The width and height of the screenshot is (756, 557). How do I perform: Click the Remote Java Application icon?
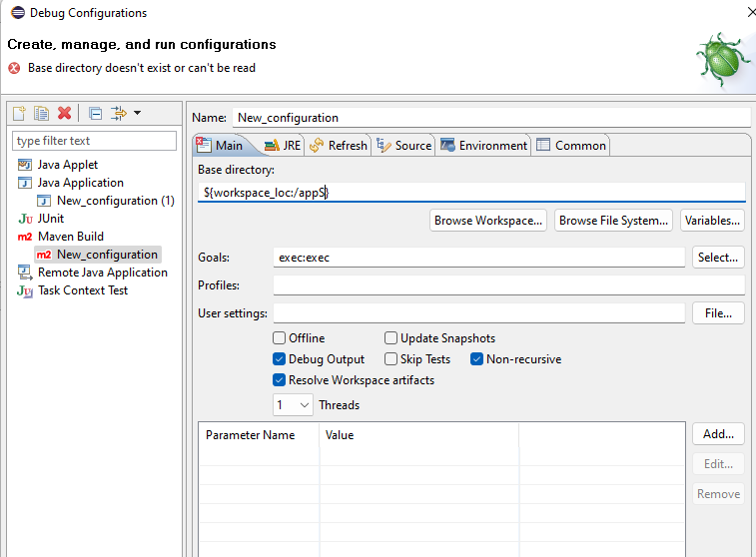pos(25,273)
